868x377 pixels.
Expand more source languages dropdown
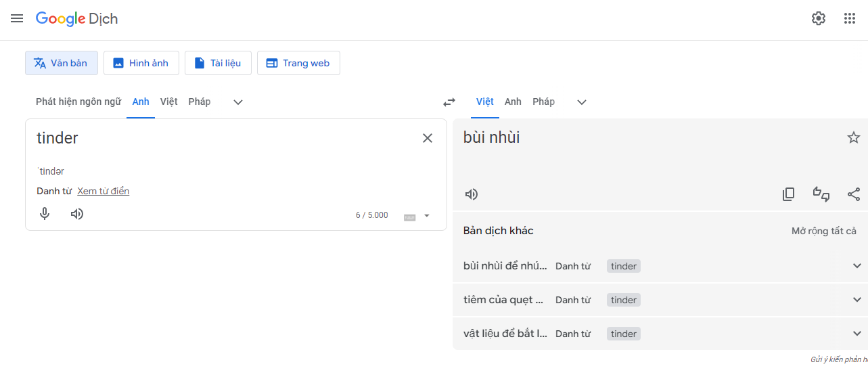pos(238,102)
